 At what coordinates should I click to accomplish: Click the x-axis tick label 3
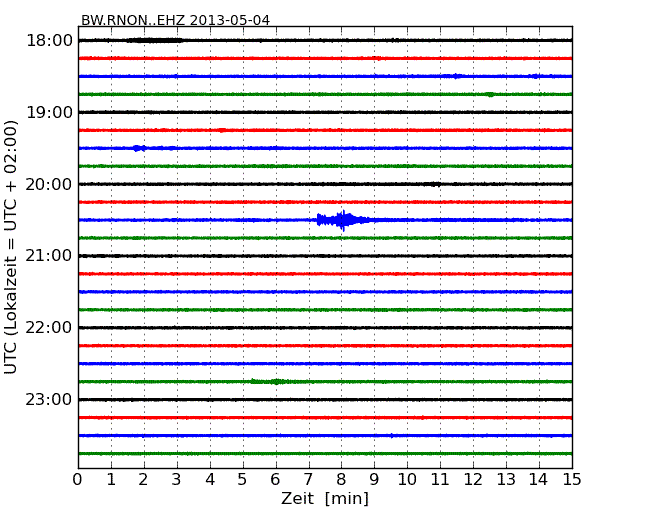tap(177, 479)
